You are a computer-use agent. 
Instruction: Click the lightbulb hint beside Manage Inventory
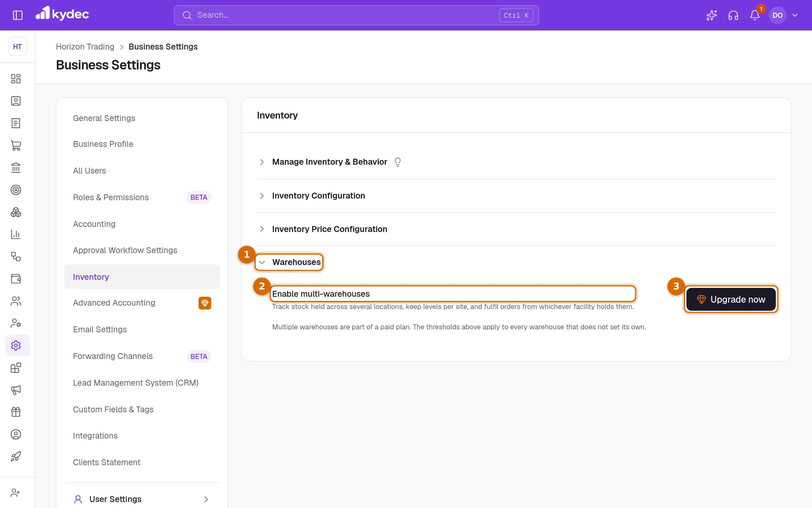tap(398, 162)
